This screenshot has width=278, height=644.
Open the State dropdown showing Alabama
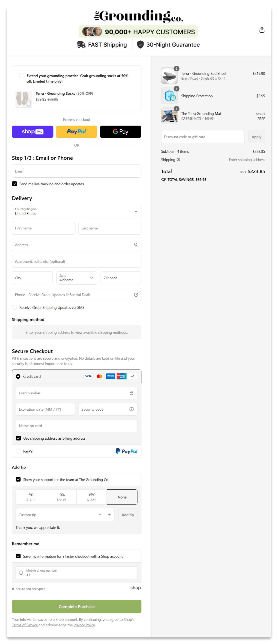[77, 278]
